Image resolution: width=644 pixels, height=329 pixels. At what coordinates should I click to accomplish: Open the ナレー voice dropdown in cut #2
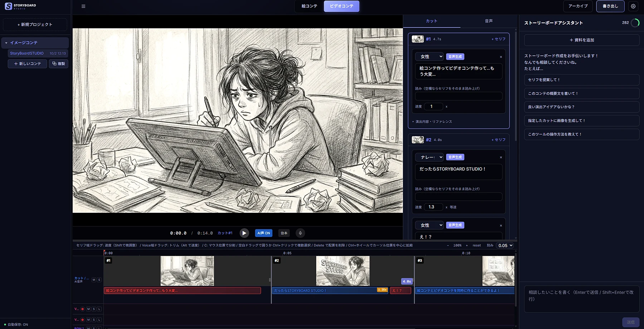429,157
